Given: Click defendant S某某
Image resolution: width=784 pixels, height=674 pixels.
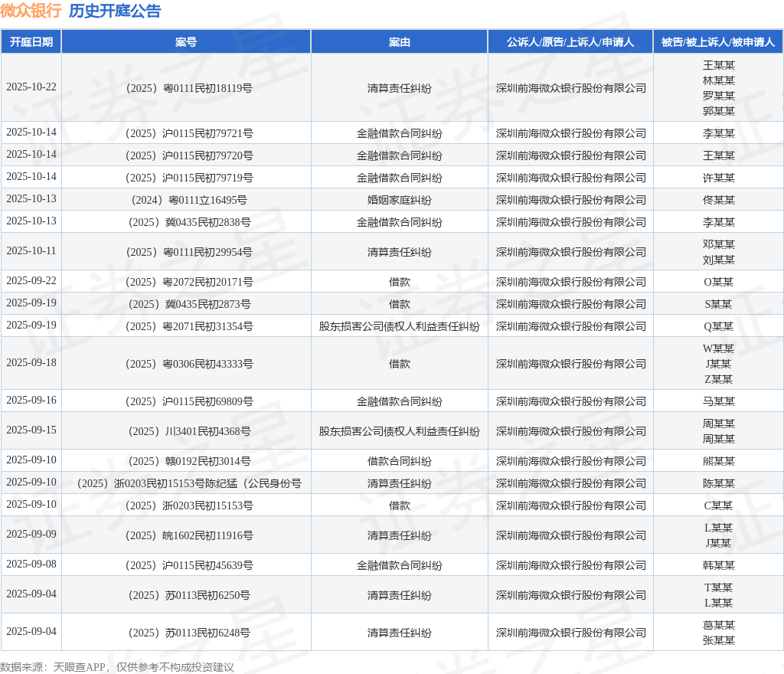Looking at the screenshot, I should [x=718, y=304].
